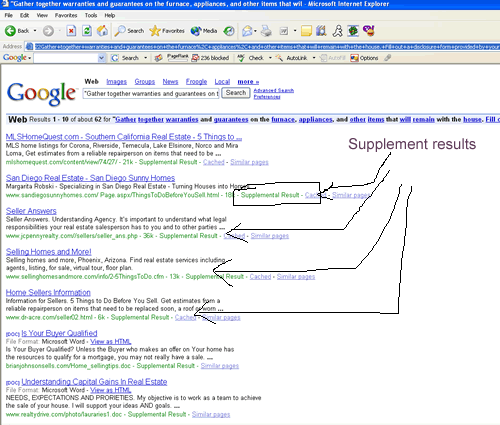The height and width of the screenshot is (425, 500).
Task: Expand the AutoLink dropdown arrow
Action: coord(314,58)
